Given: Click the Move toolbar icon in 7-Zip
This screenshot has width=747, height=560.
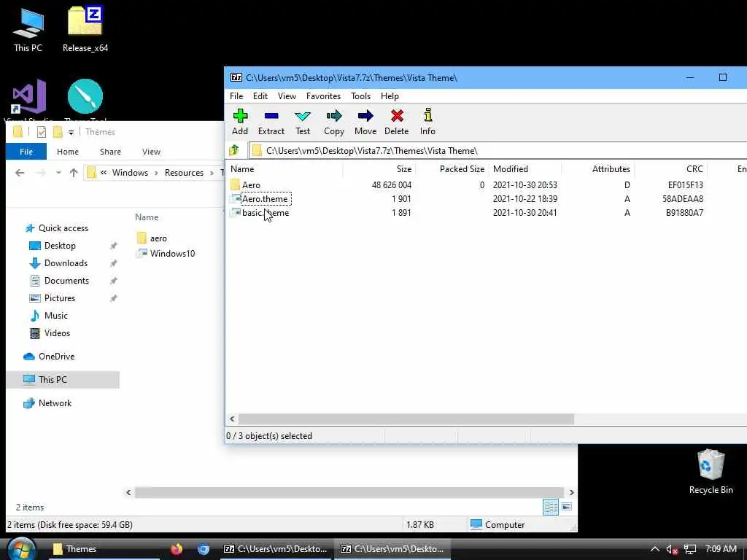Looking at the screenshot, I should (365, 122).
